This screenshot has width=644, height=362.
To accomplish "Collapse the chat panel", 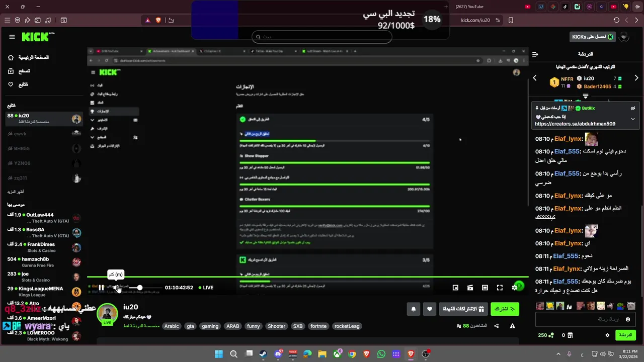I will click(535, 54).
